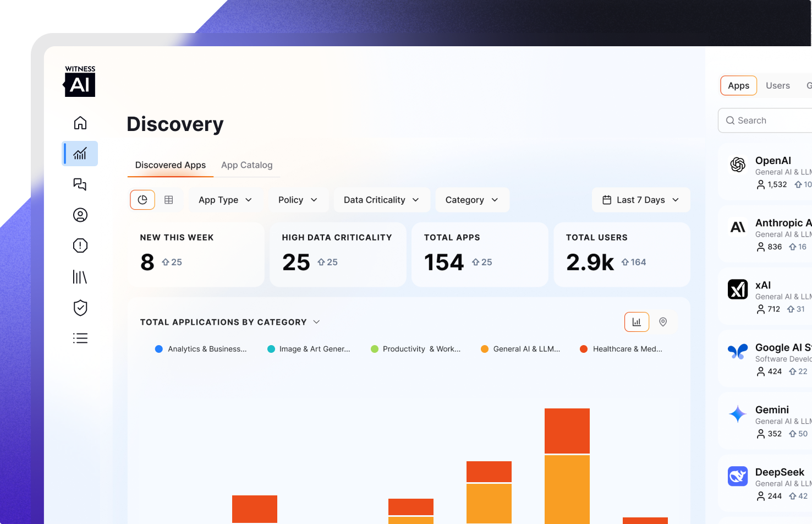Select the Users tab in side panel
812x524 pixels.
point(778,85)
